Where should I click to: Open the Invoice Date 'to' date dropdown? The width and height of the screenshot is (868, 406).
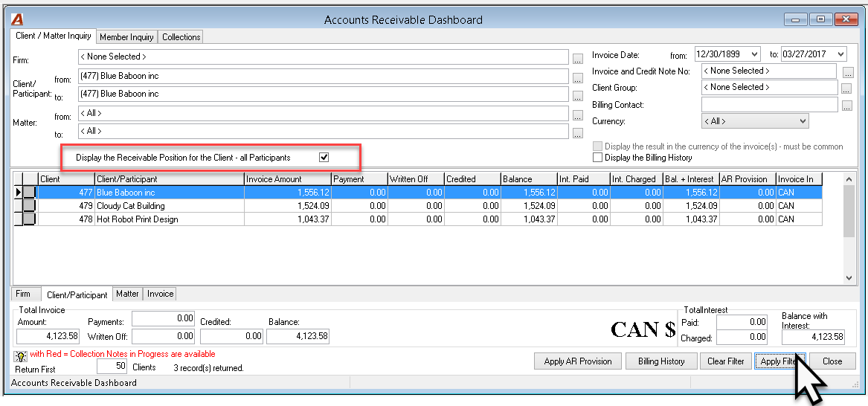[x=841, y=54]
